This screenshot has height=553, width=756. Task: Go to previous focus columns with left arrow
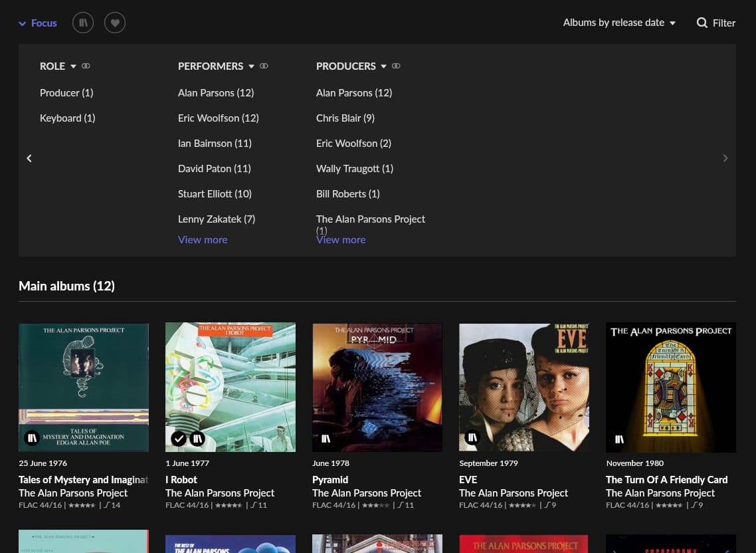coord(29,158)
